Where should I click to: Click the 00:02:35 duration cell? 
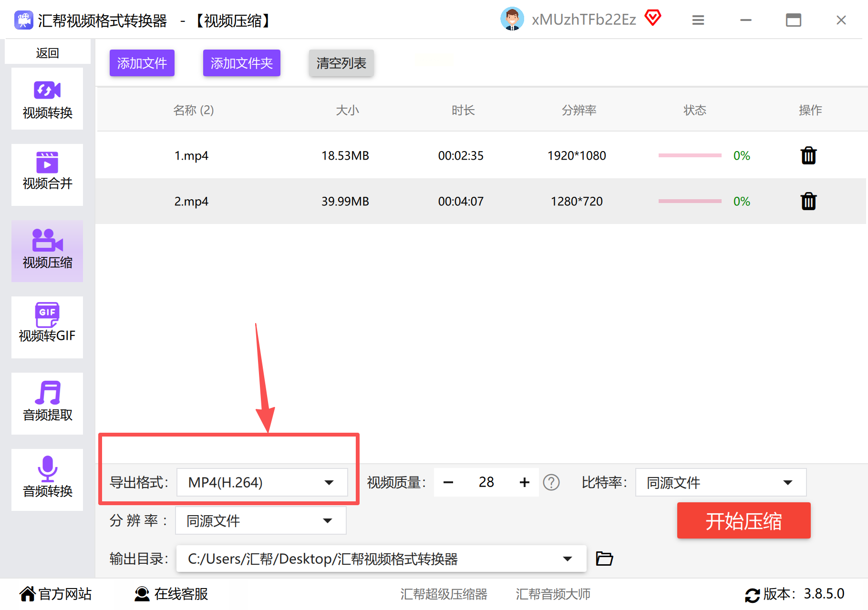[461, 156]
